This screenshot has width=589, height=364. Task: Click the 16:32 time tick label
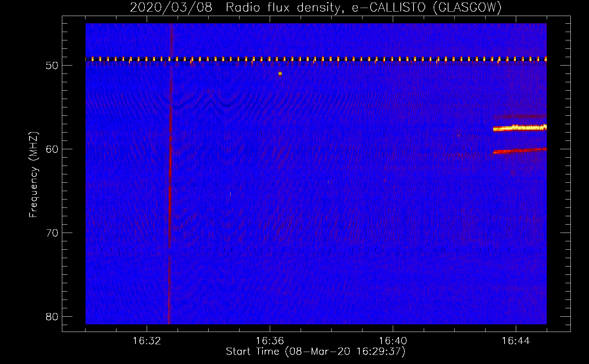[x=147, y=341]
